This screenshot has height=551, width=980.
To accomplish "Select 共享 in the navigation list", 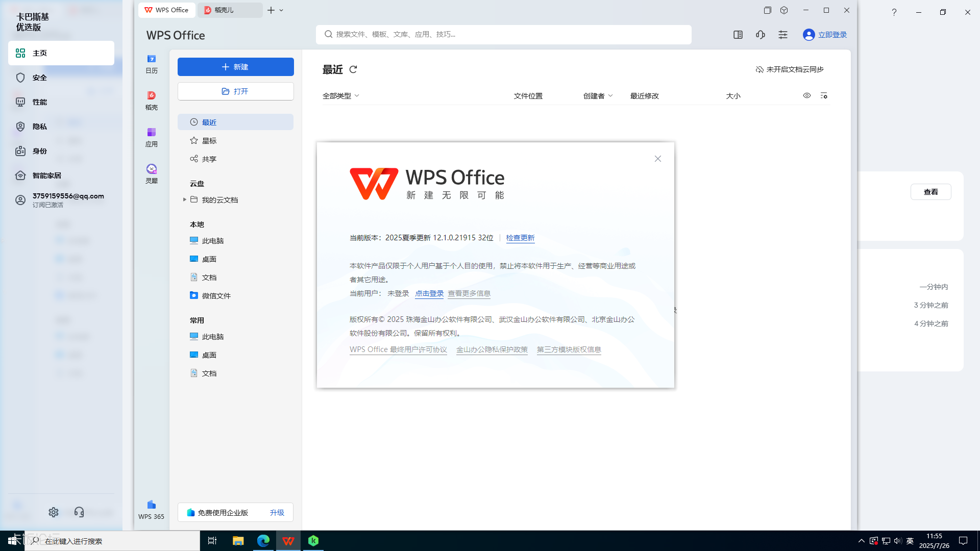I will coord(235,159).
